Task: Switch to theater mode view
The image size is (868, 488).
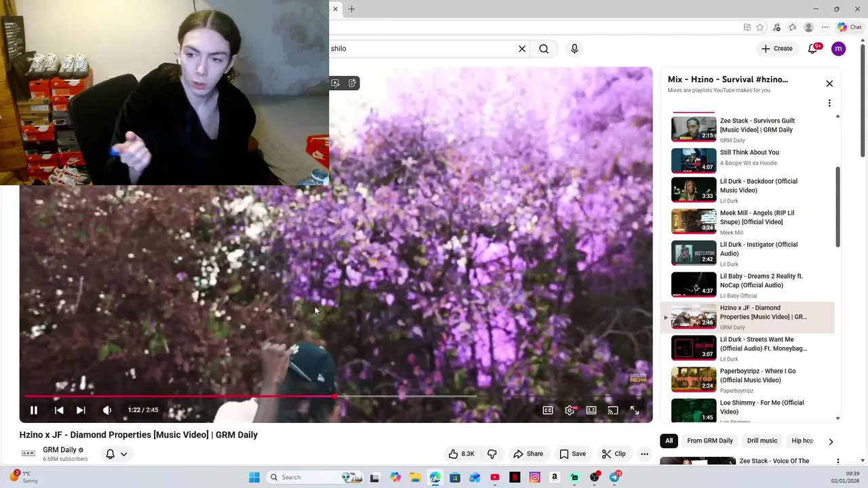Action: [591, 410]
